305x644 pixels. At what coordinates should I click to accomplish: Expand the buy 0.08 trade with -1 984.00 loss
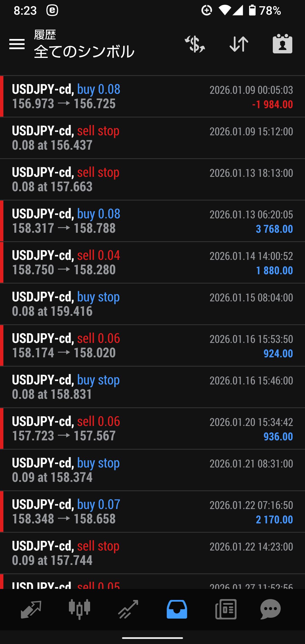(x=152, y=96)
